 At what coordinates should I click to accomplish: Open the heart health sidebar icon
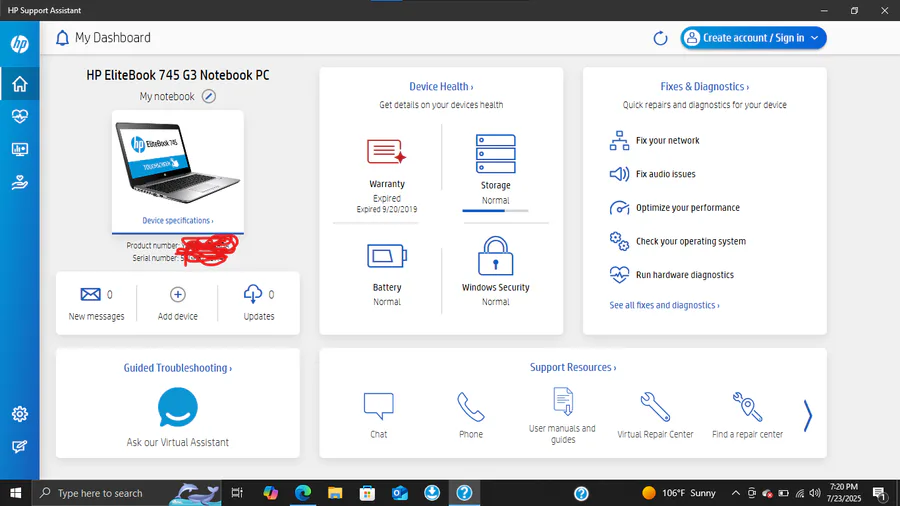(x=20, y=116)
